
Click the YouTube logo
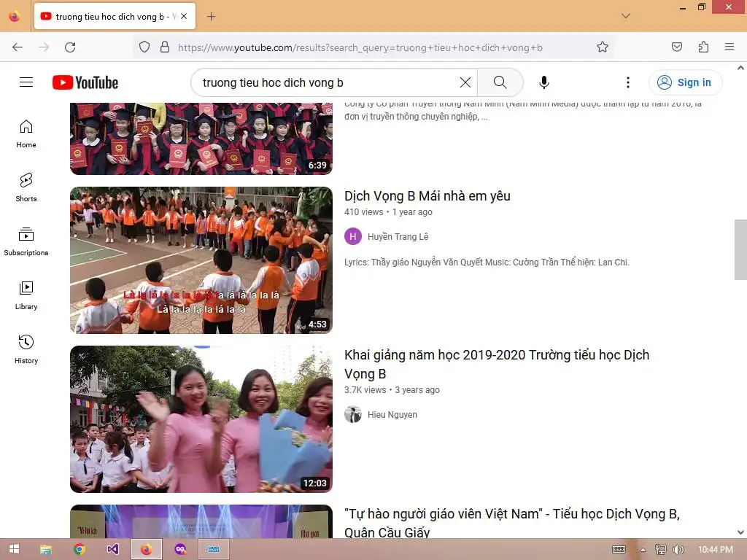click(85, 82)
